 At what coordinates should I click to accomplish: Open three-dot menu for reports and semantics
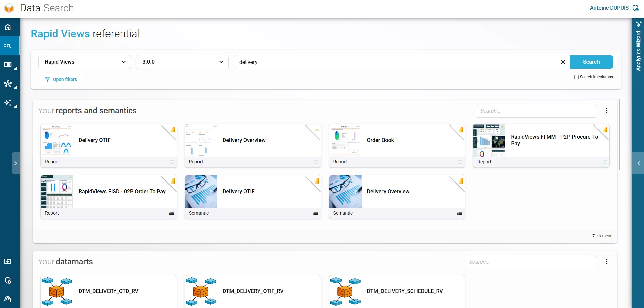[x=607, y=111]
